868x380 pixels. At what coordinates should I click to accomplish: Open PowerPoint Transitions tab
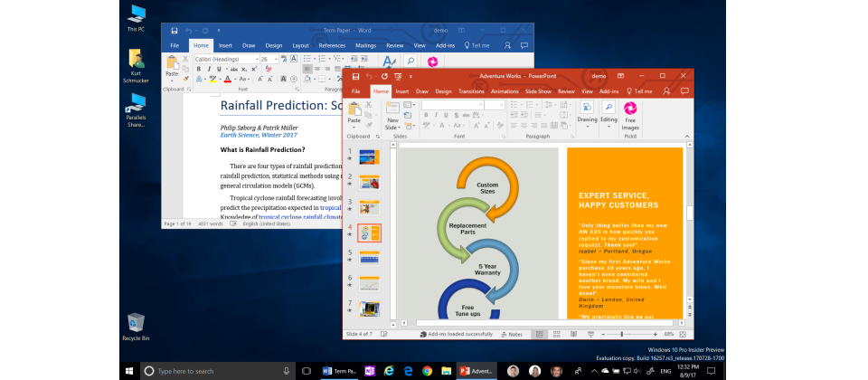coord(471,91)
